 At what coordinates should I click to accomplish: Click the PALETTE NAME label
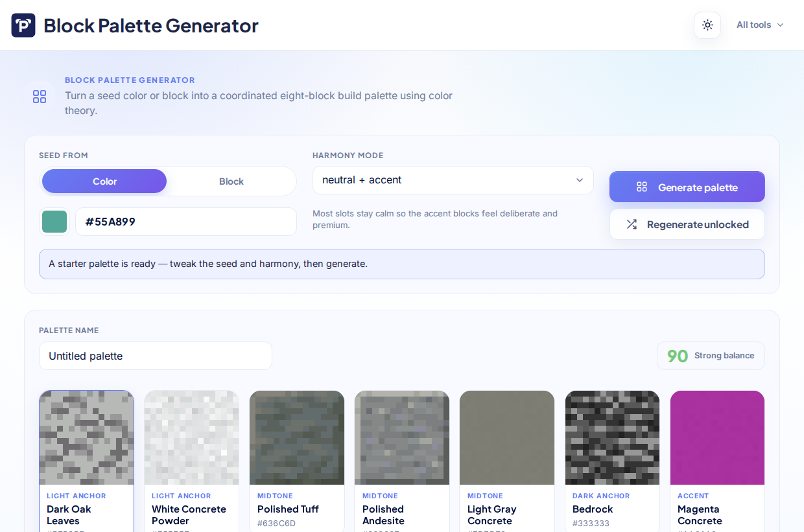pos(69,330)
